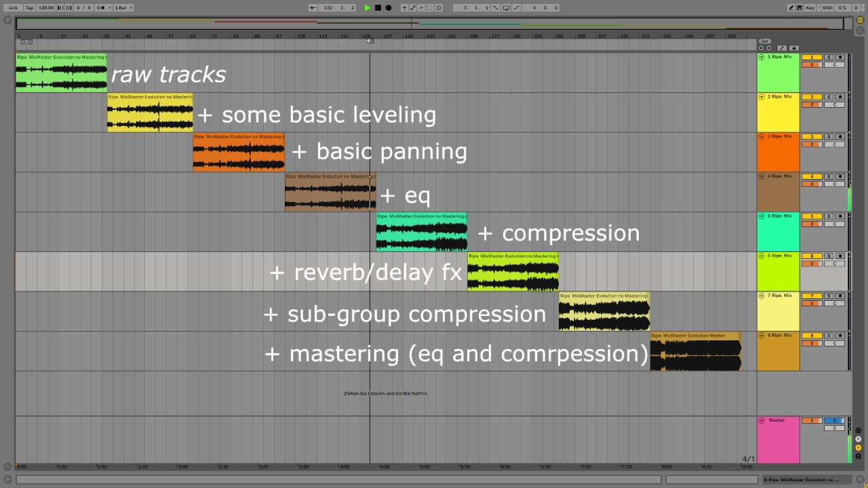Viewport: 868px width, 488px height.
Task: Click the Re-Enable Automation arrow icon
Action: [421, 8]
